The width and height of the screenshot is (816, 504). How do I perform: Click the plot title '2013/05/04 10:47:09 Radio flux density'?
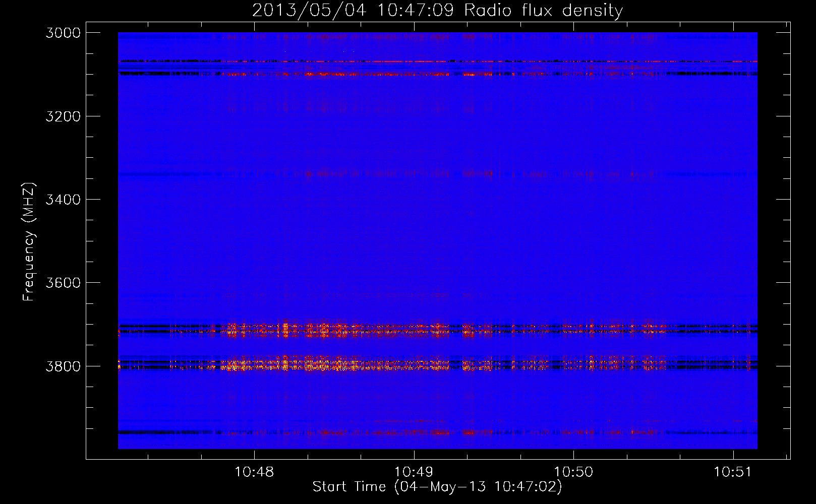coord(437,10)
